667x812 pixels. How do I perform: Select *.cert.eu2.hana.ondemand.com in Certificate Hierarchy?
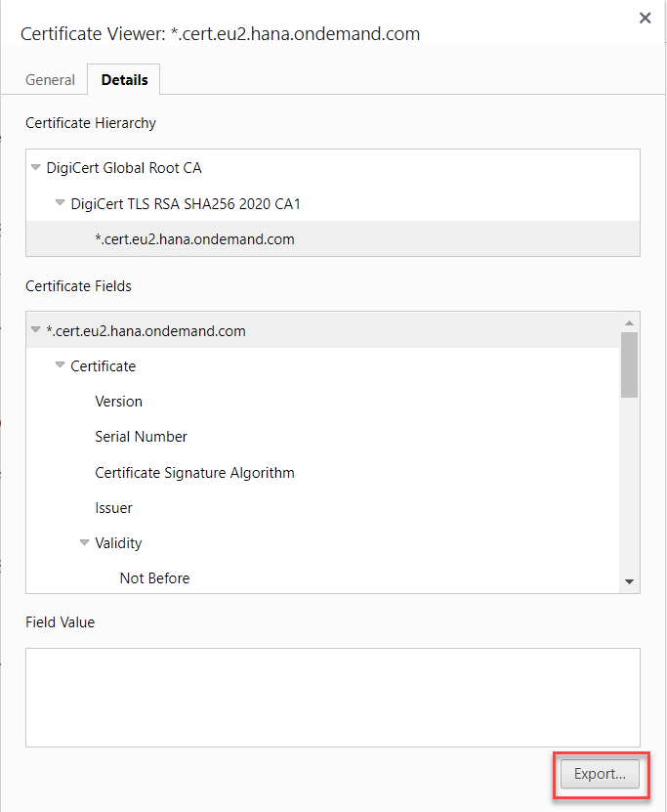pos(333,238)
